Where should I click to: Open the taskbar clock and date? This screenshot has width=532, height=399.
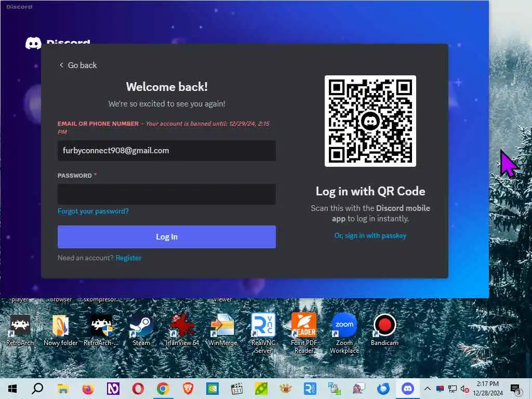[487, 389]
